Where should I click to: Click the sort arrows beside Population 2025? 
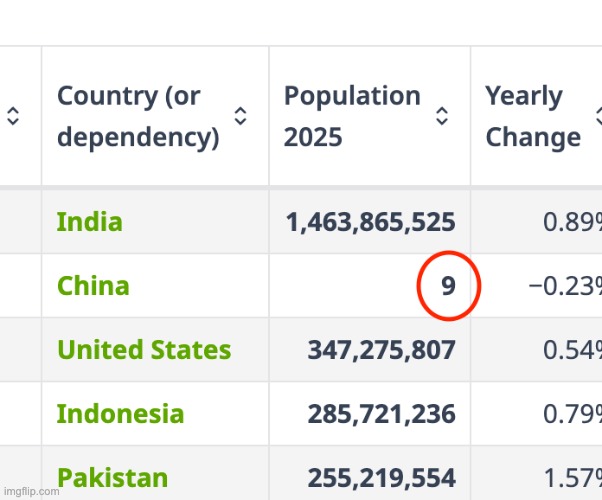point(442,116)
